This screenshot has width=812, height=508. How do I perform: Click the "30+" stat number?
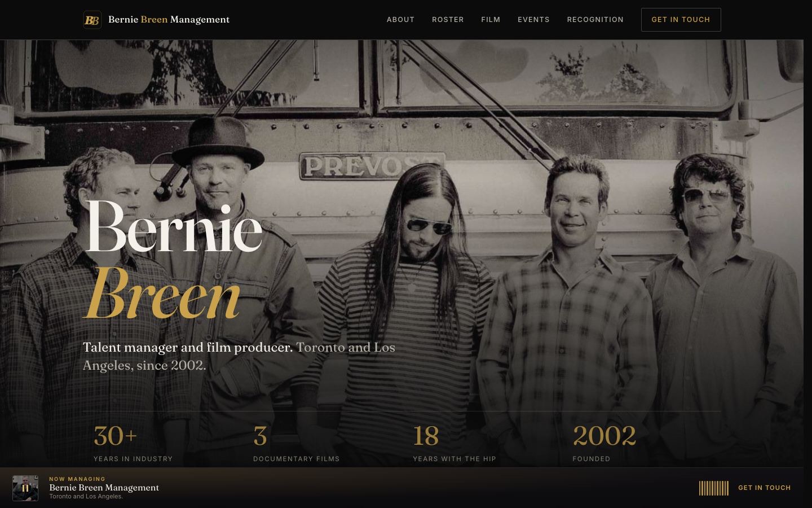pyautogui.click(x=116, y=436)
